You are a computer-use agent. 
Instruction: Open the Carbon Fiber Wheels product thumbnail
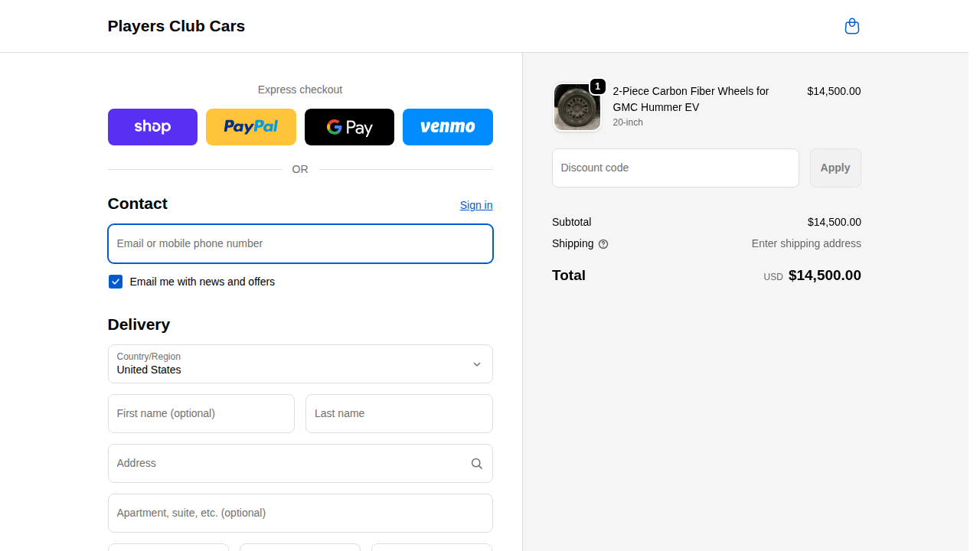577,107
